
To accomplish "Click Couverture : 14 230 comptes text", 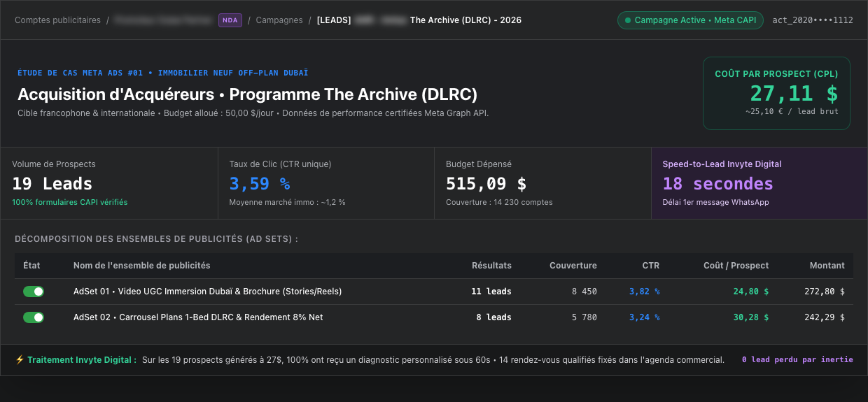I will click(499, 202).
